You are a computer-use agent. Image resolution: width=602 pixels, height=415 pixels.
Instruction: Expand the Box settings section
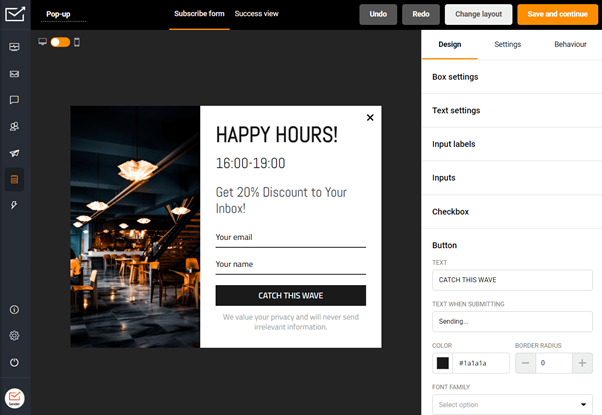pos(511,77)
